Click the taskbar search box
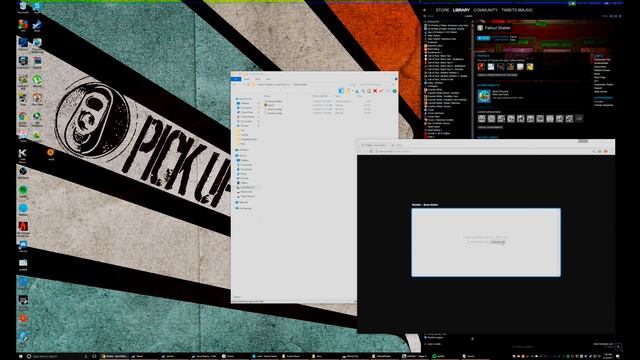640x360 pixels. pyautogui.click(x=55, y=356)
